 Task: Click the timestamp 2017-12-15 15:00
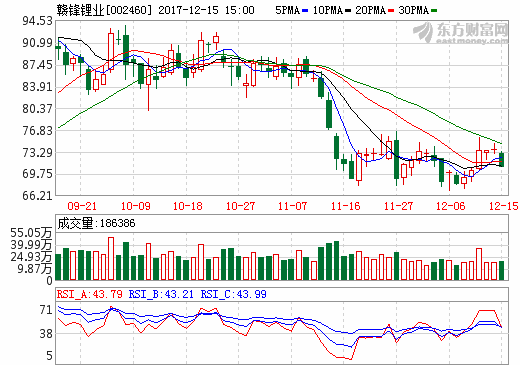click(206, 10)
